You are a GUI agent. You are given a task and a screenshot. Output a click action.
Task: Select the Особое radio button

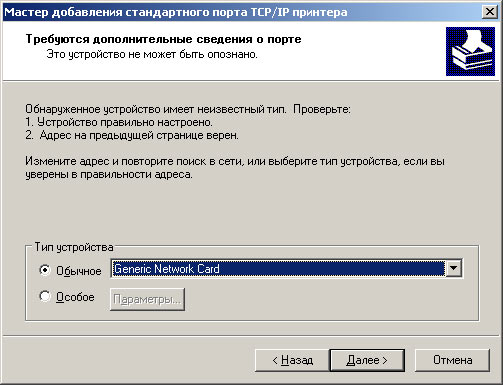45,296
